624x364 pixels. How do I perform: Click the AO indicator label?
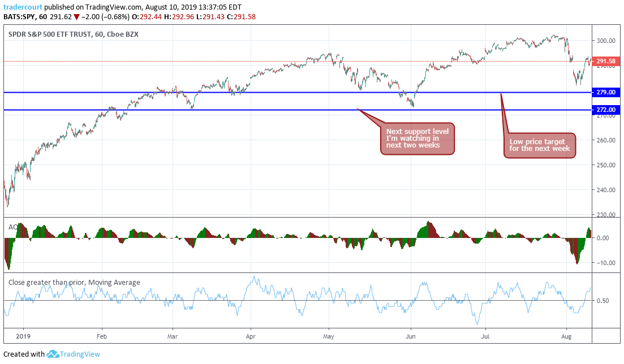point(13,227)
